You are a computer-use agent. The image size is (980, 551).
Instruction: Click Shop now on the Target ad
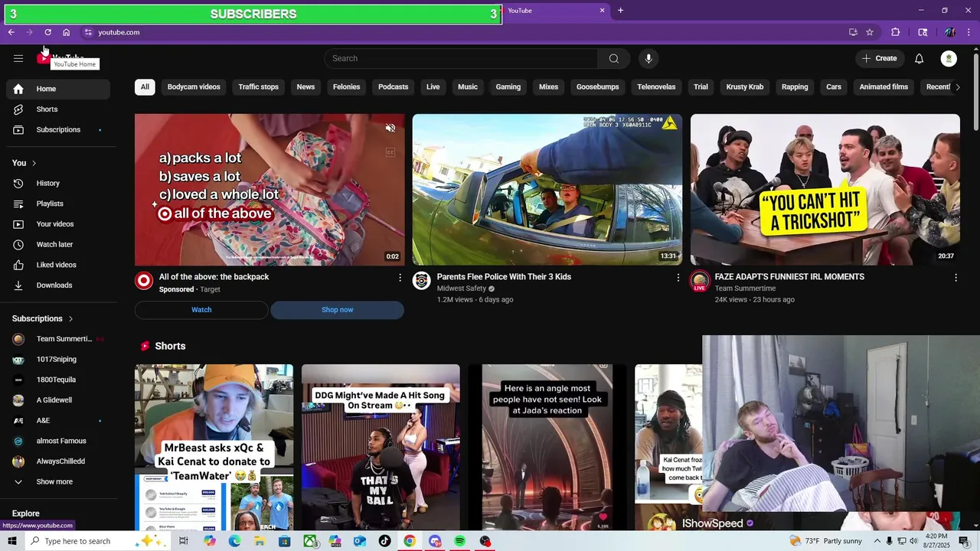point(337,310)
